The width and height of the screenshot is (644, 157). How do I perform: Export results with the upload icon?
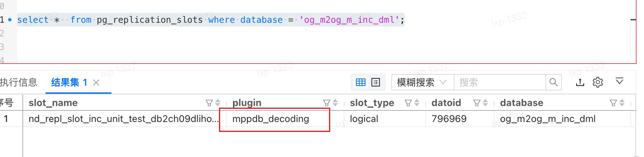pos(580,82)
